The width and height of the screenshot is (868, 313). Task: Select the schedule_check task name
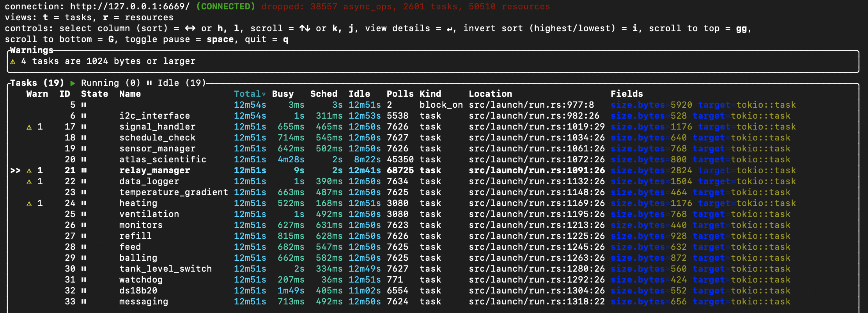tap(157, 138)
